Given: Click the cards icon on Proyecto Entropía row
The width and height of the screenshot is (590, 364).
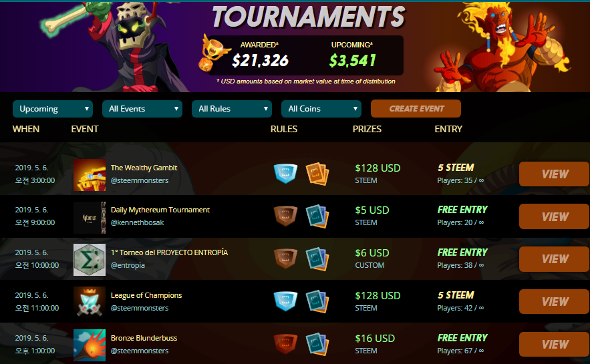Looking at the screenshot, I should click(317, 258).
